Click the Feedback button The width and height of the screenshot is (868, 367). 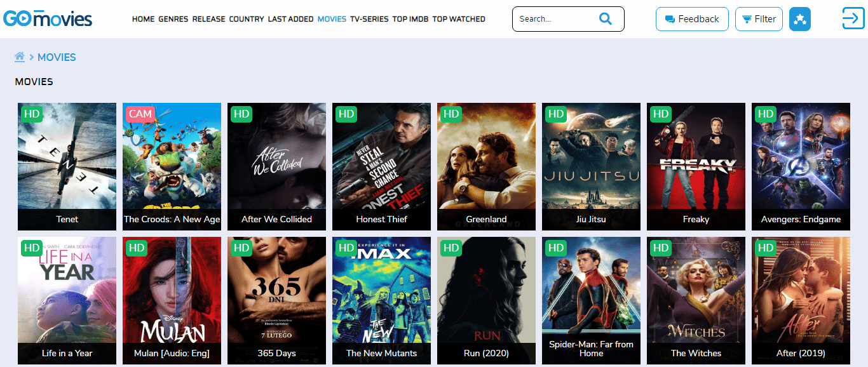pyautogui.click(x=692, y=19)
